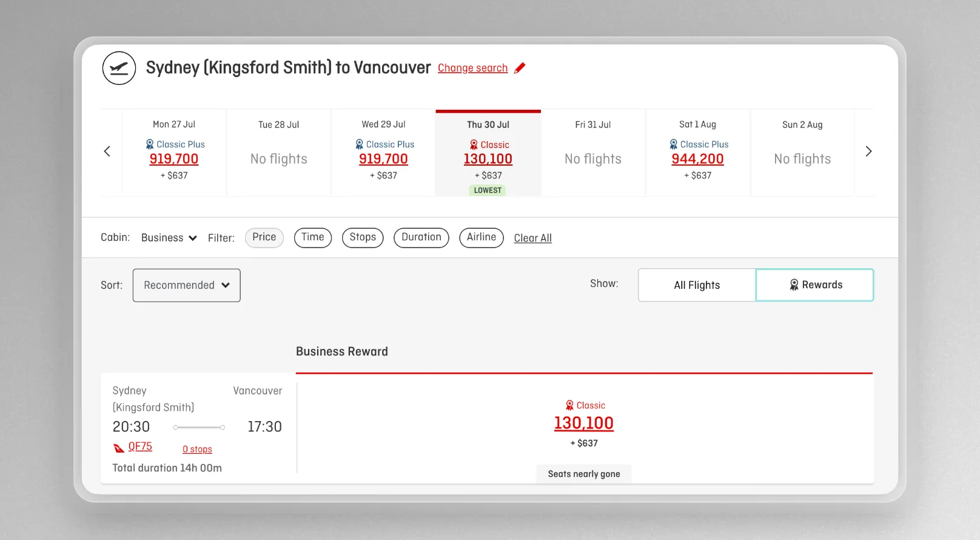Click the red pencil edit icon

point(520,68)
